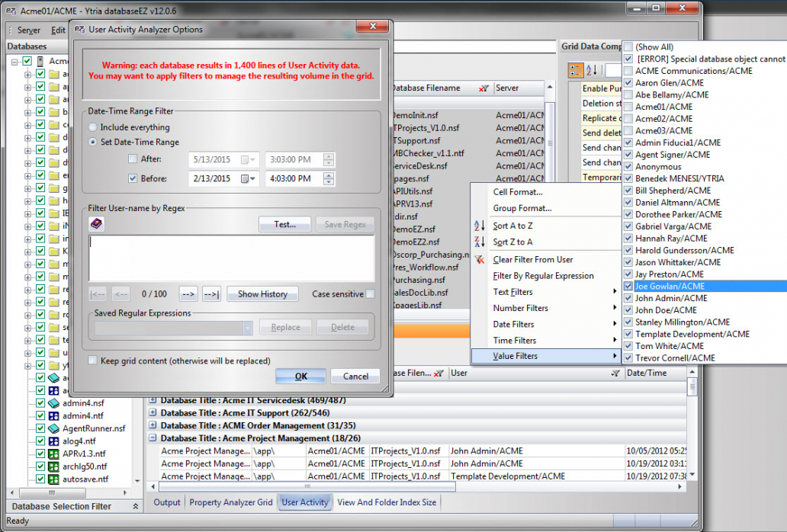Expand the Acme IT Support group

[x=152, y=412]
